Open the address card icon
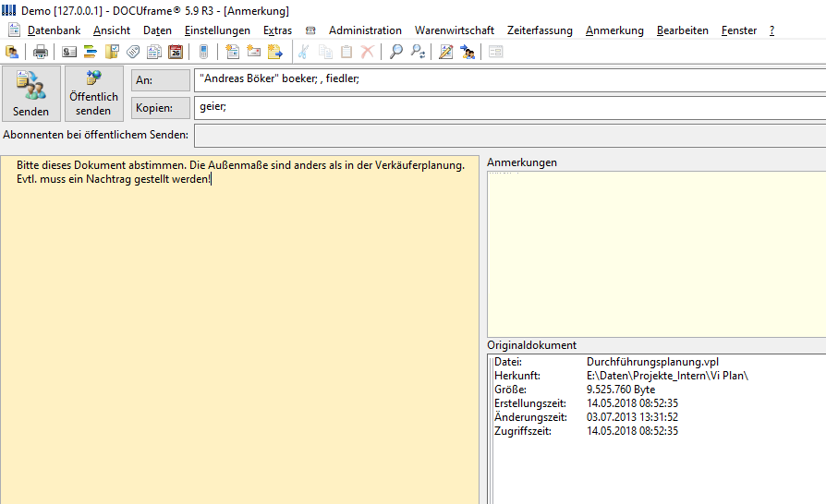Image resolution: width=826 pixels, height=504 pixels. (x=69, y=52)
